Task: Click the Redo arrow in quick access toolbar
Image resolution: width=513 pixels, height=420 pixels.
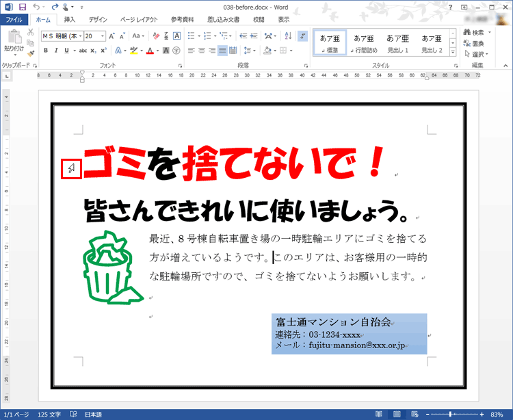Action: 55,7
